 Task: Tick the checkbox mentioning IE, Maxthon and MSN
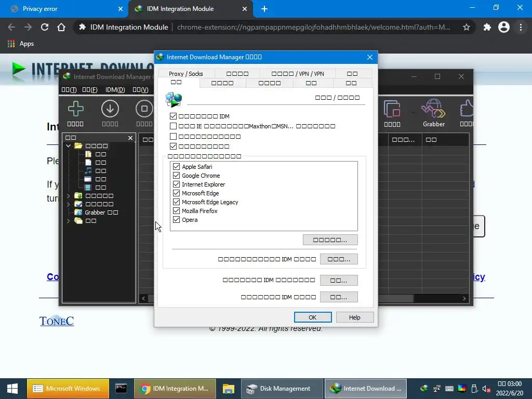click(174, 126)
